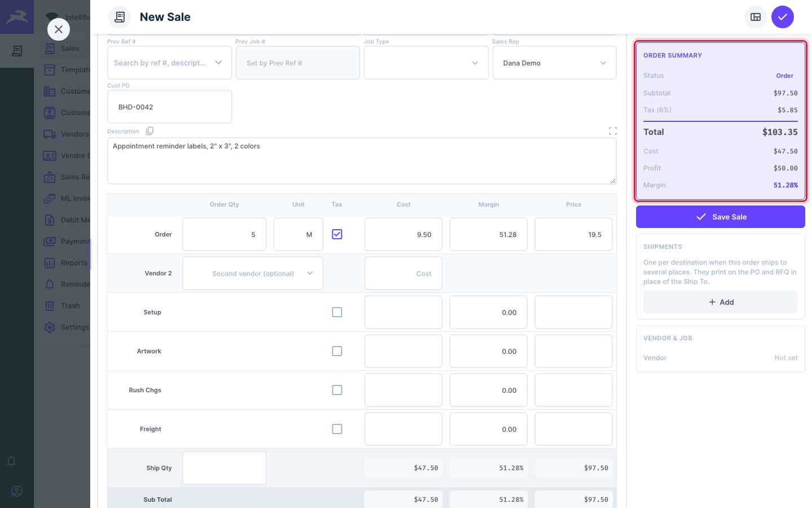This screenshot has width=812, height=508.
Task: Enable the Tax checkbox for Artwork
Action: click(x=337, y=351)
